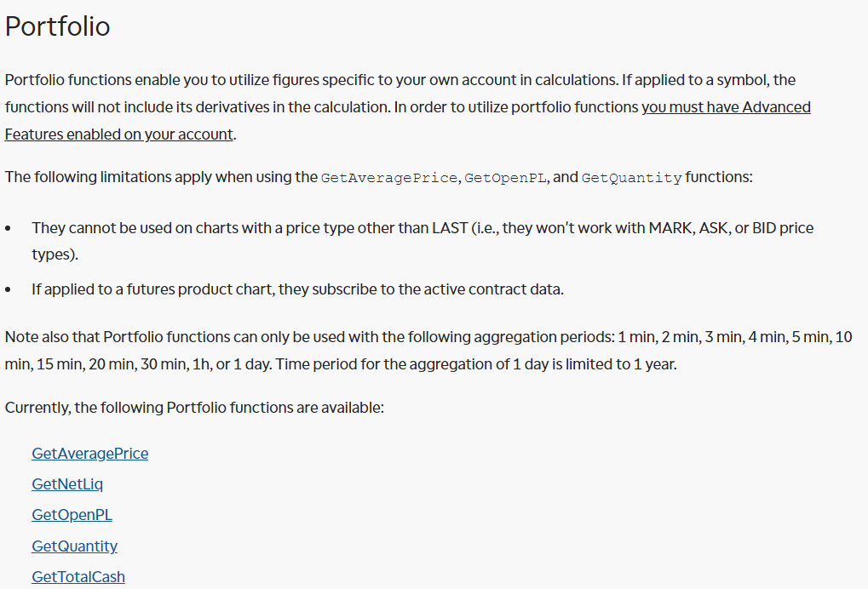The height and width of the screenshot is (589, 868).
Task: Click the monospace GetAveragePrice code text
Action: click(388, 178)
